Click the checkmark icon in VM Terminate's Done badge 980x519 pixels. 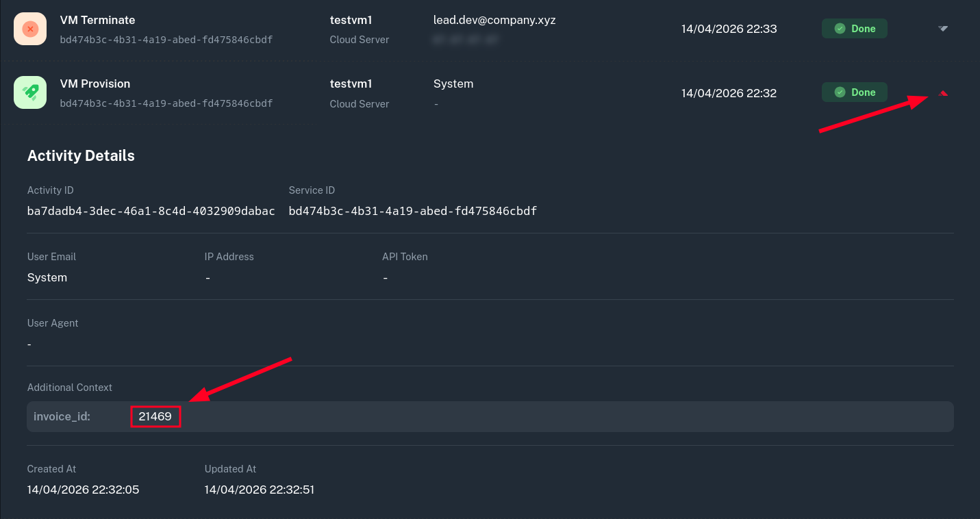(x=840, y=29)
